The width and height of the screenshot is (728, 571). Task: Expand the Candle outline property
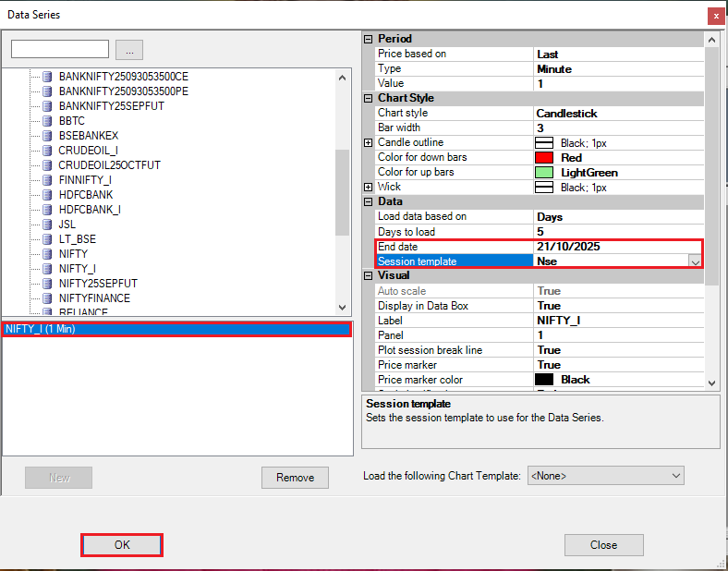click(369, 143)
